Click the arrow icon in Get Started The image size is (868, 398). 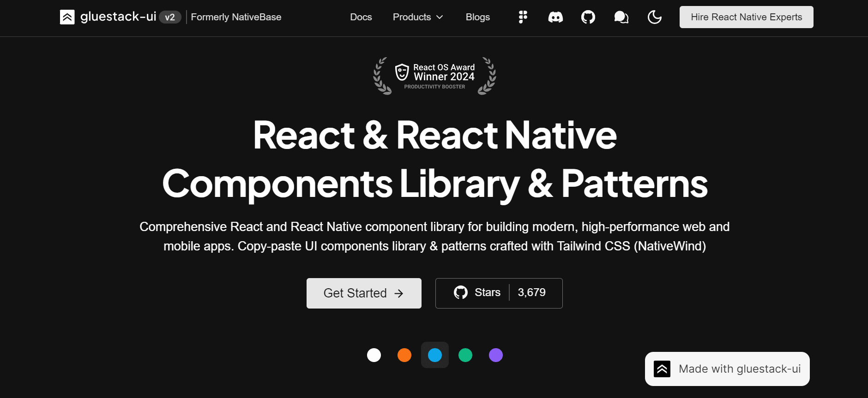[399, 293]
